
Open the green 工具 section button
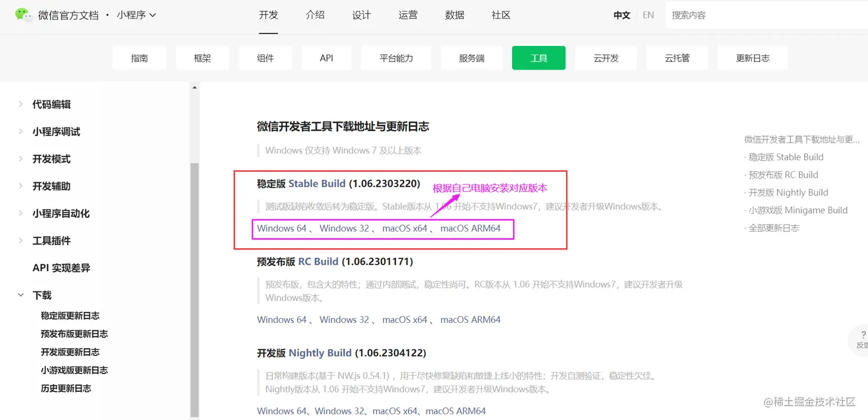(539, 58)
